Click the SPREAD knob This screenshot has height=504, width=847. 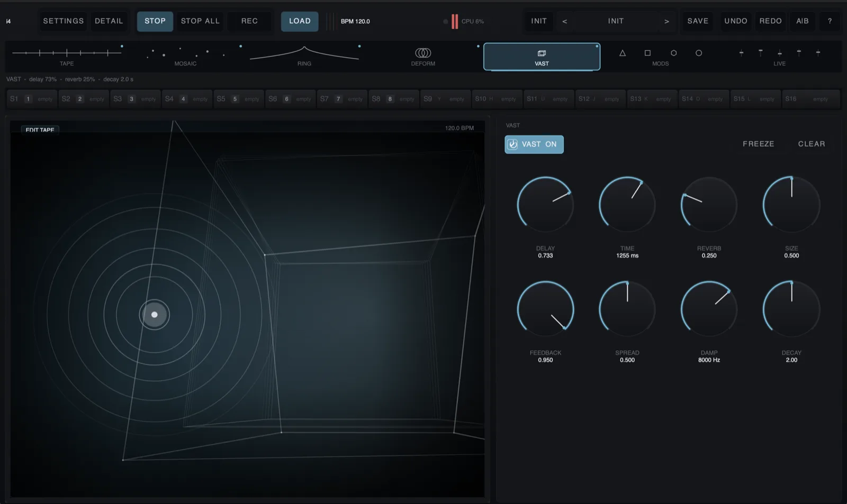627,309
